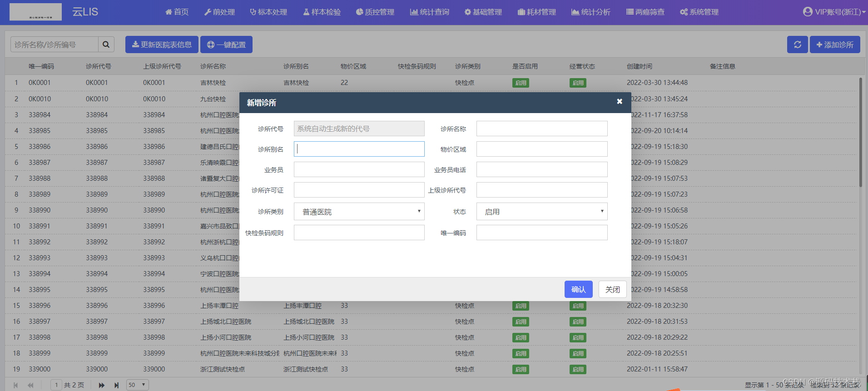This screenshot has width=868, height=391.
Task: Click the refresh icon button
Action: (x=797, y=45)
